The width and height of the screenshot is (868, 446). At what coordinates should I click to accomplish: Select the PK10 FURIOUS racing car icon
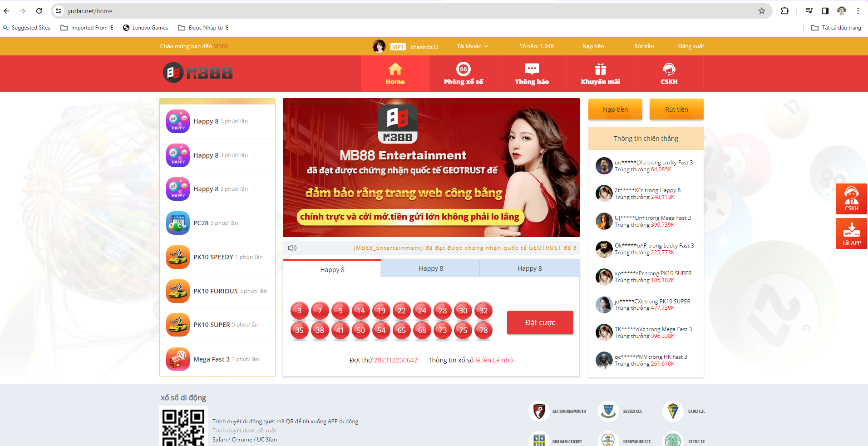178,291
